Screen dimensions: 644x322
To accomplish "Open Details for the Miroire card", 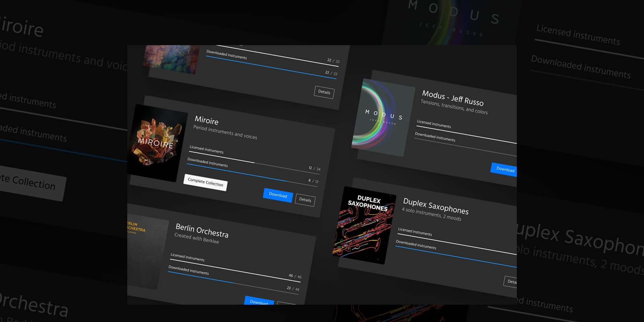I will [x=305, y=200].
